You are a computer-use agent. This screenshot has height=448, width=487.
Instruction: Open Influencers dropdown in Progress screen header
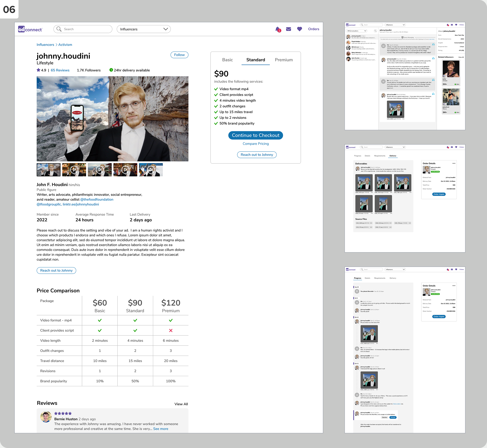[x=395, y=269]
